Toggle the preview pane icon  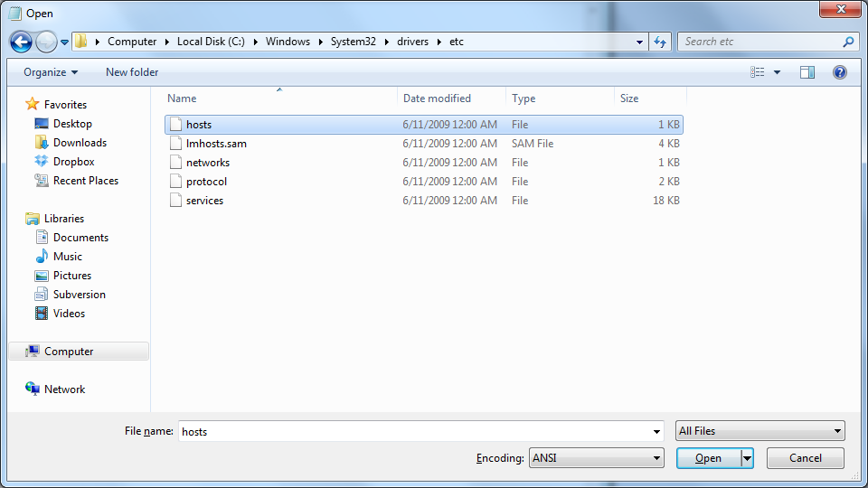[x=807, y=72]
